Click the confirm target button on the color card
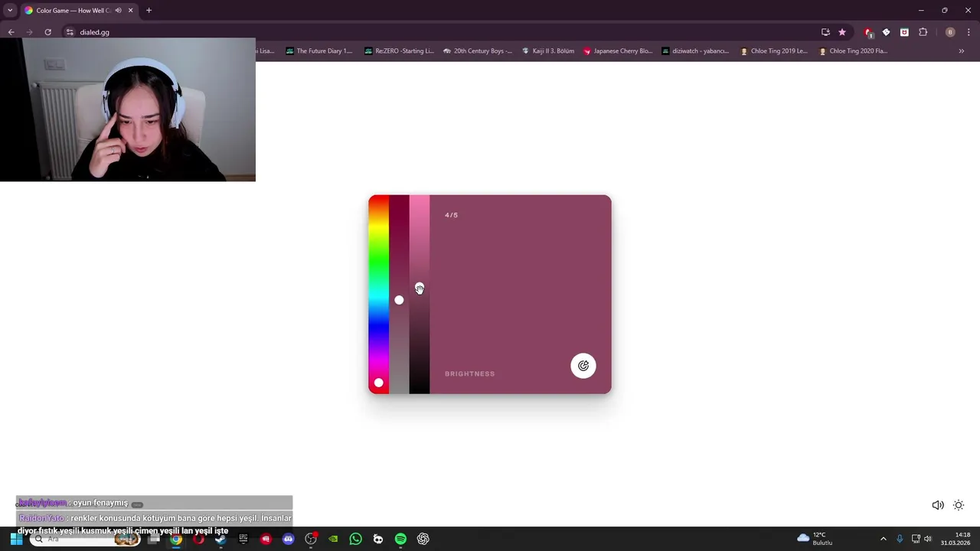Image resolution: width=980 pixels, height=551 pixels. click(583, 366)
